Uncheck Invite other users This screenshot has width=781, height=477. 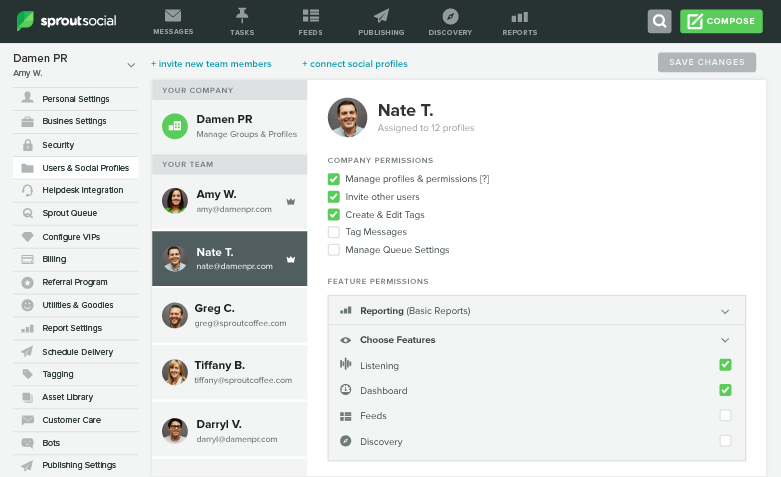(334, 197)
